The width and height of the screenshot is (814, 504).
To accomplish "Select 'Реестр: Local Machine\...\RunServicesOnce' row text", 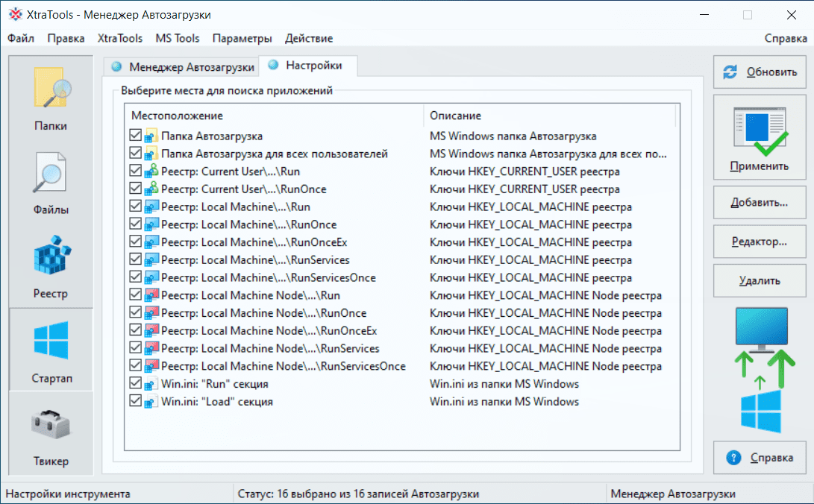I will (x=269, y=277).
